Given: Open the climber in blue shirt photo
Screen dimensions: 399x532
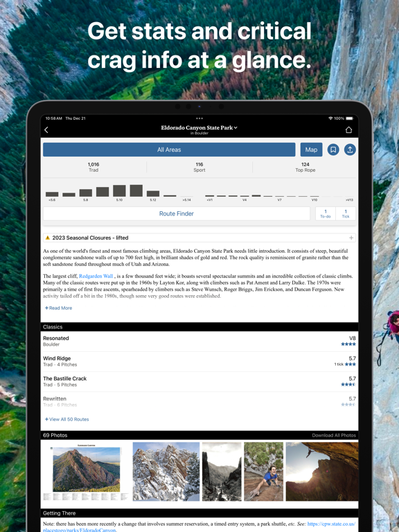Looking at the screenshot, I should coord(264,472).
